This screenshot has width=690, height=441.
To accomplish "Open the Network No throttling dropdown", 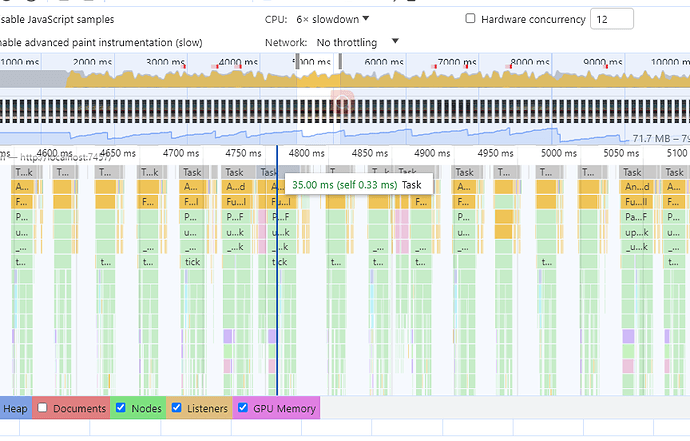I will pyautogui.click(x=357, y=42).
